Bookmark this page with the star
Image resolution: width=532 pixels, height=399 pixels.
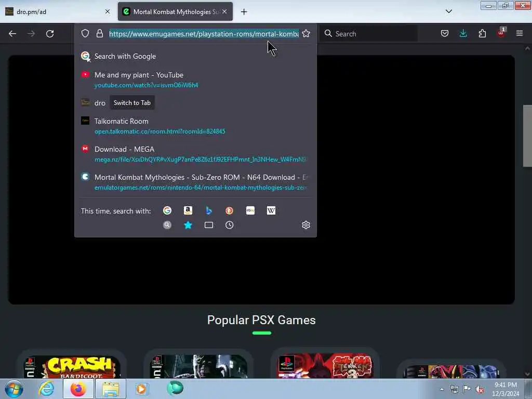coord(306,33)
